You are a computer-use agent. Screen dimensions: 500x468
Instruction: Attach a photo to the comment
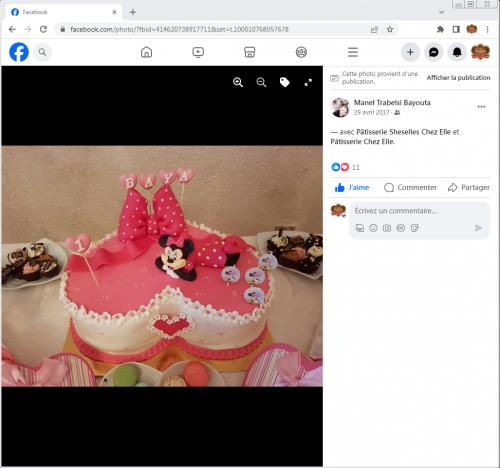coord(387,228)
